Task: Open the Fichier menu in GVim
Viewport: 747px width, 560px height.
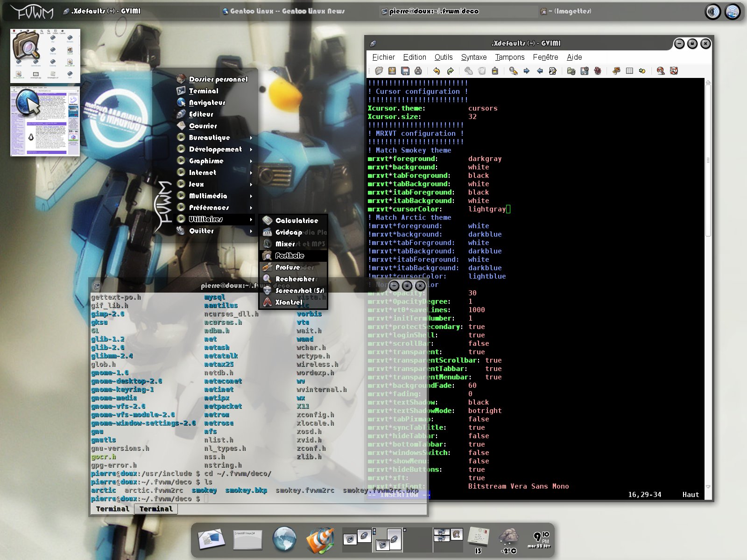Action: 383,57
